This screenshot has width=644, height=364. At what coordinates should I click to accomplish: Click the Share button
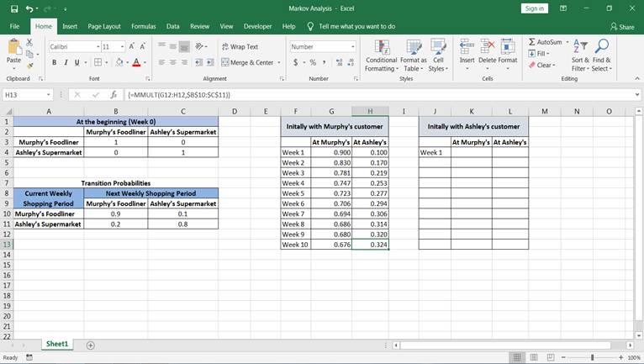[x=622, y=27]
